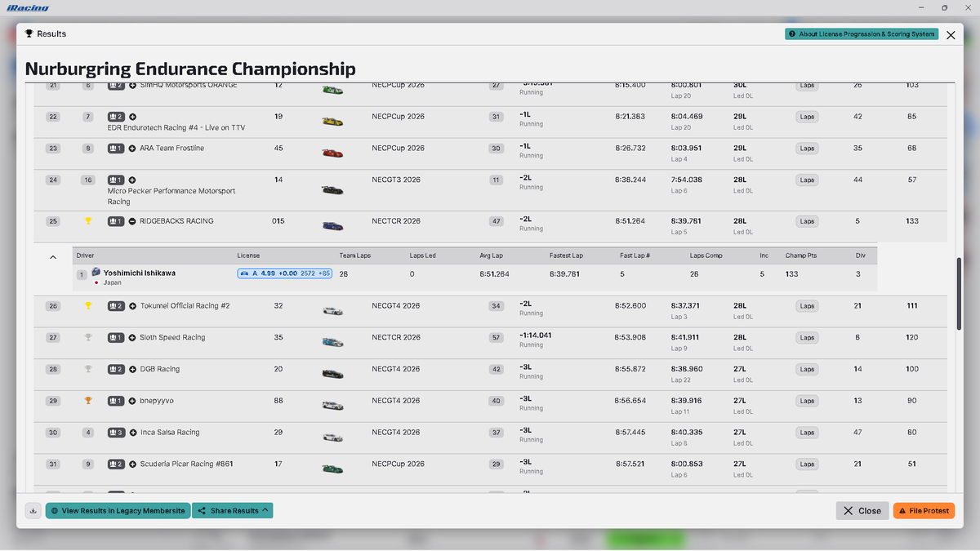Open Laps for bnepyyvo

click(807, 401)
